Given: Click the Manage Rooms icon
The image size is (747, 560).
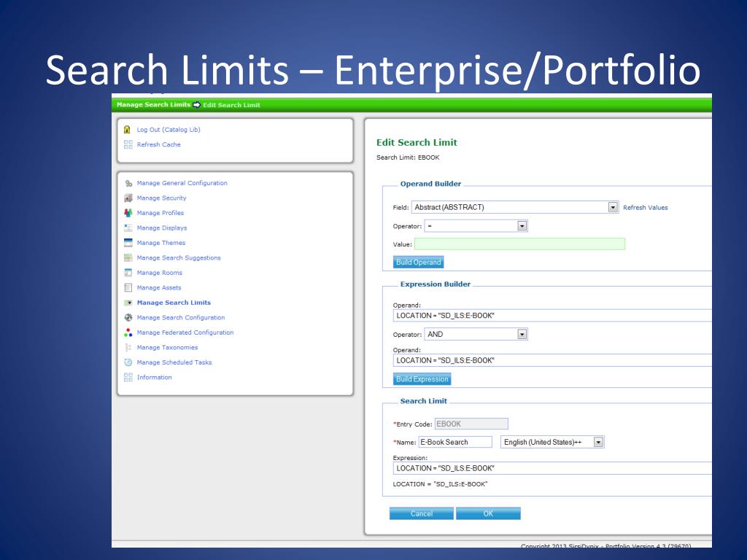Looking at the screenshot, I should (x=128, y=273).
